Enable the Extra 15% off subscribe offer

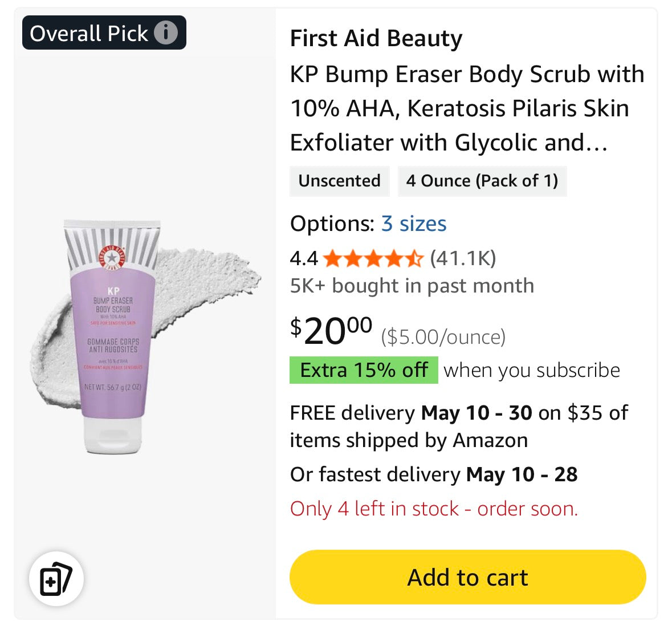click(x=364, y=370)
